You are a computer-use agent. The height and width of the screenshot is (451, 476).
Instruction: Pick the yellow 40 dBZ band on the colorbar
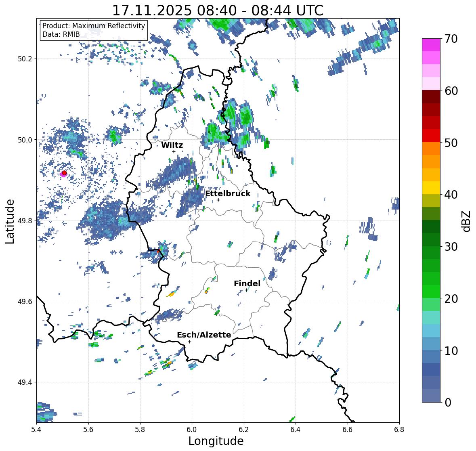click(x=431, y=188)
